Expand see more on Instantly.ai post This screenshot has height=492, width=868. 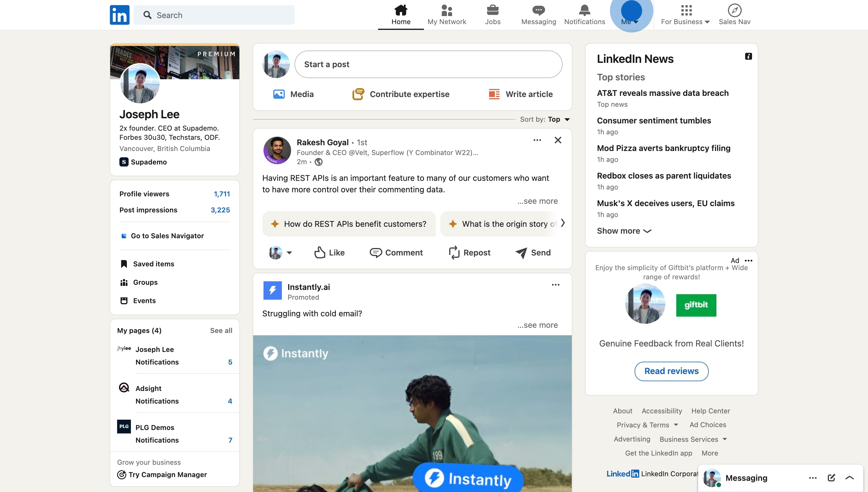click(x=538, y=325)
